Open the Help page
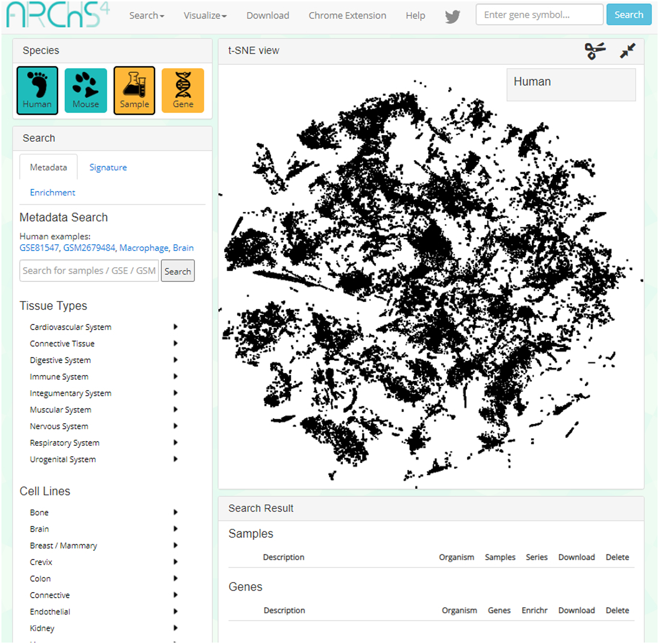Viewport: 659px width, 644px height. 415,15
